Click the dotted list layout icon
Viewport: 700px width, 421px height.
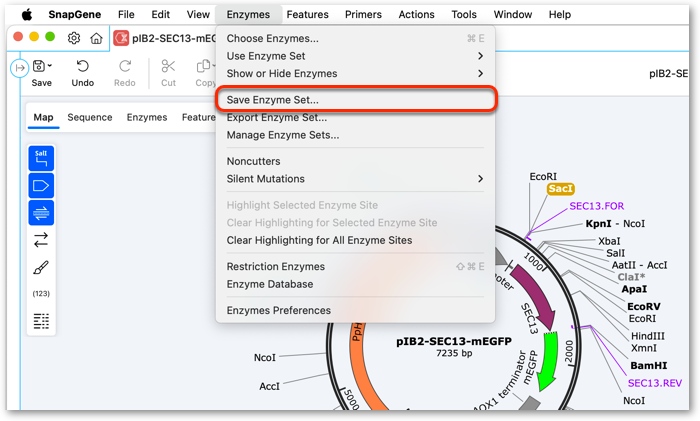pyautogui.click(x=41, y=321)
